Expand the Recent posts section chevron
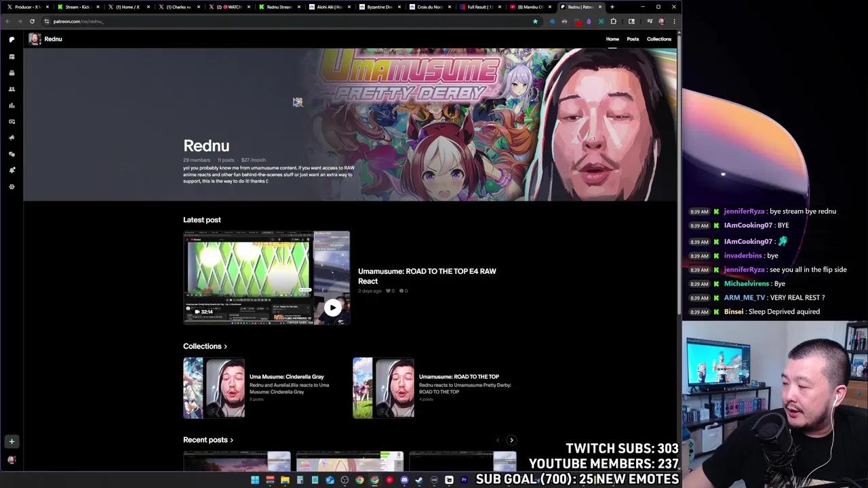Viewport: 868px width, 488px height. [232, 440]
